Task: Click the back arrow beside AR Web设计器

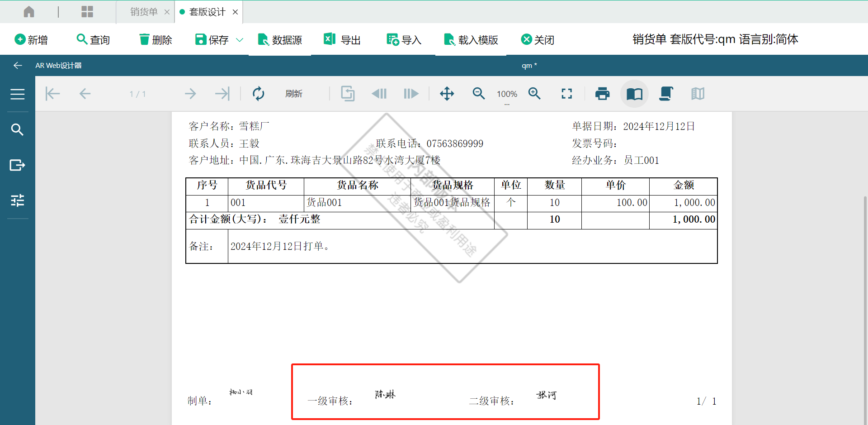Action: click(18, 66)
